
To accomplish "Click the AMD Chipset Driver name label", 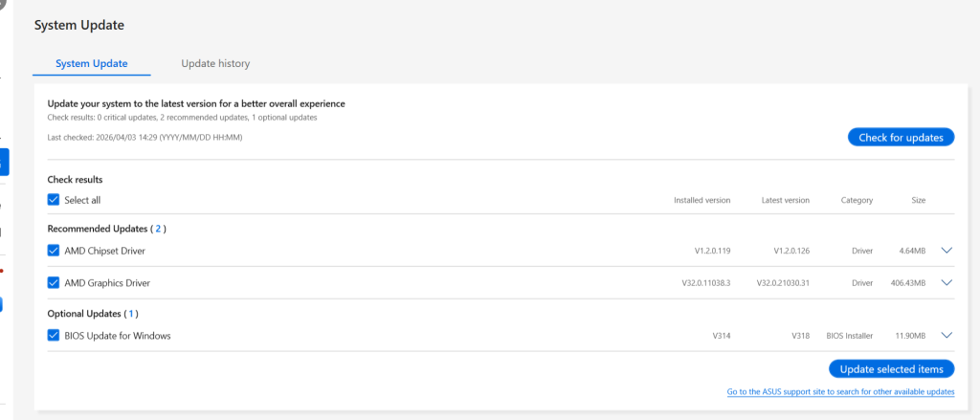I will point(104,251).
